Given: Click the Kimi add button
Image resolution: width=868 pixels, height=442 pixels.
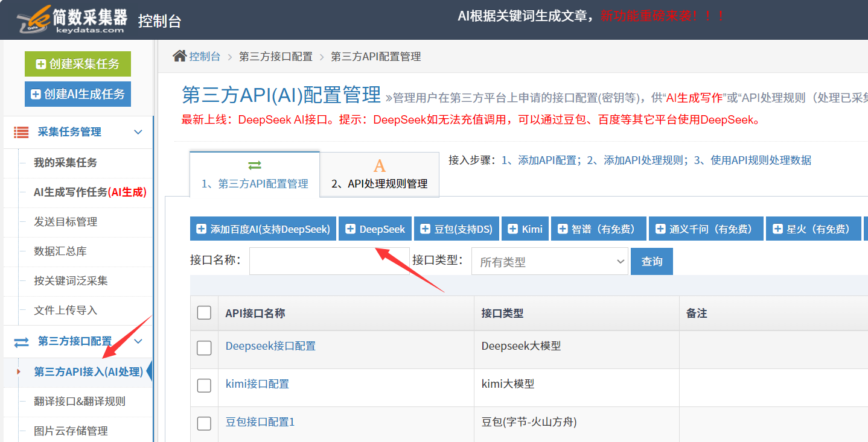Looking at the screenshot, I should click(x=525, y=229).
